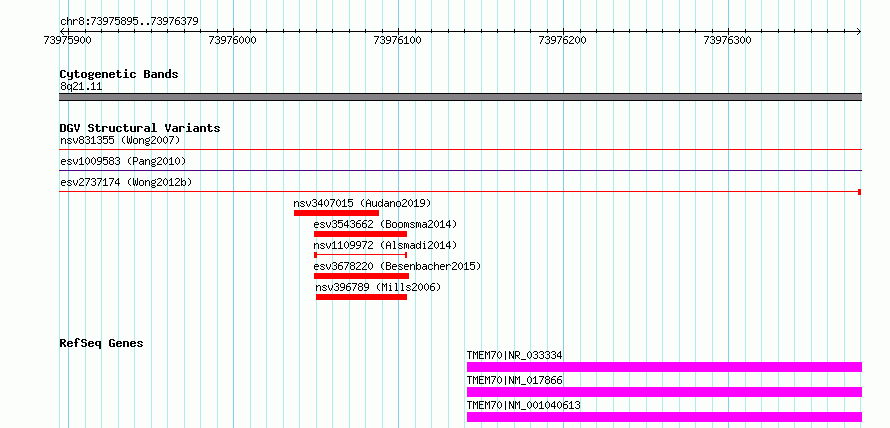Click the magenta bar of TMEM70|NM_017866
The image size is (890, 428).
664,392
